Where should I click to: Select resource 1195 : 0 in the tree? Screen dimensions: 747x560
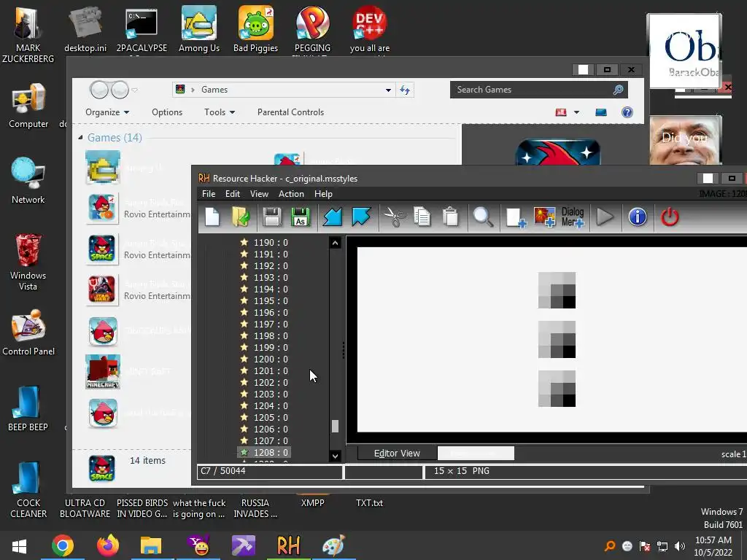pyautogui.click(x=271, y=301)
